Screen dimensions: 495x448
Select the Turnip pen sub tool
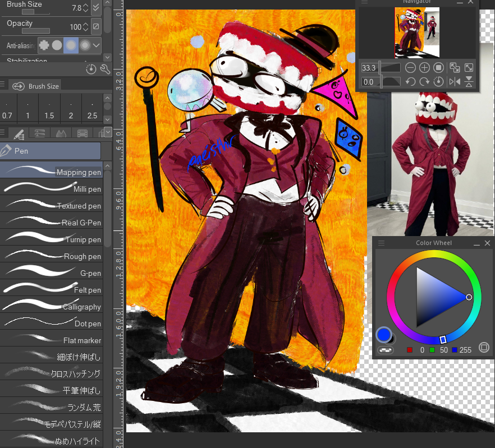(52, 238)
